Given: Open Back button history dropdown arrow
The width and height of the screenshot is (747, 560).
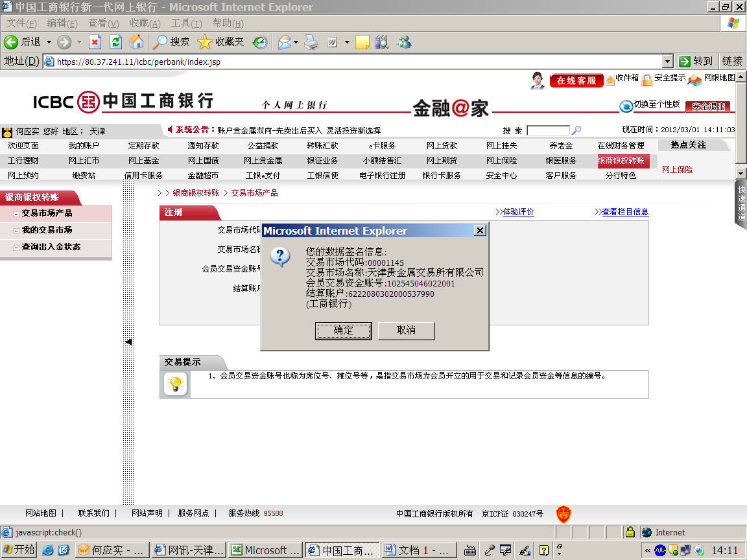Looking at the screenshot, I should [x=49, y=42].
